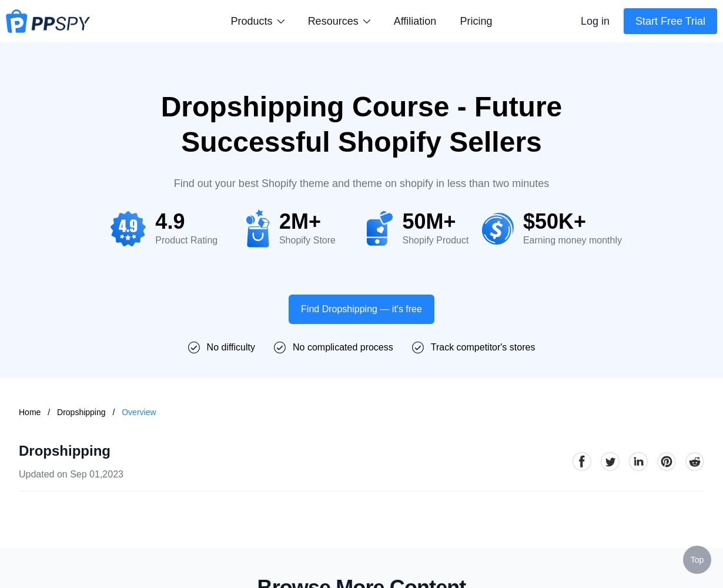Click the Dropshipping Course main heading

[x=361, y=125]
